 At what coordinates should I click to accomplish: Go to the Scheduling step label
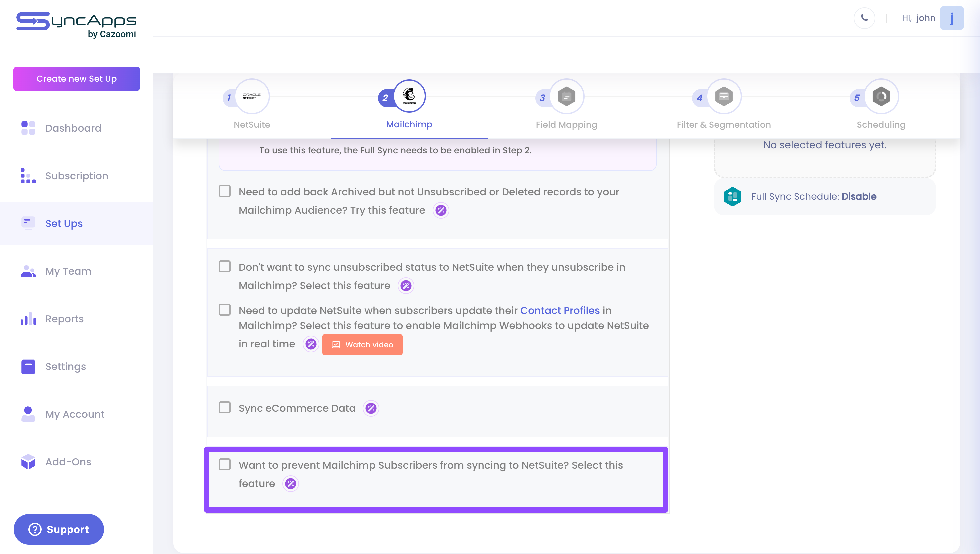tap(881, 125)
